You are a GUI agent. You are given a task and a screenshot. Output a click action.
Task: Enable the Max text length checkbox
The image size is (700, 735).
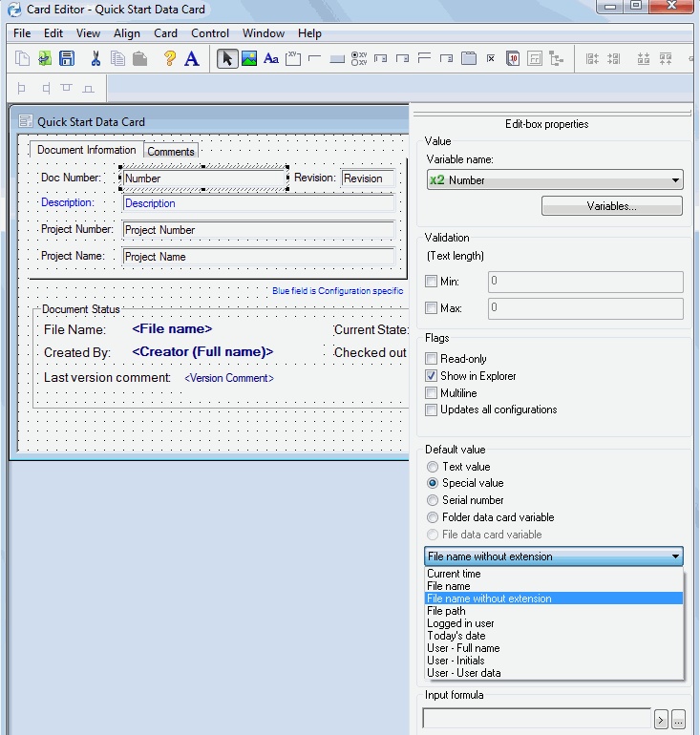431,308
